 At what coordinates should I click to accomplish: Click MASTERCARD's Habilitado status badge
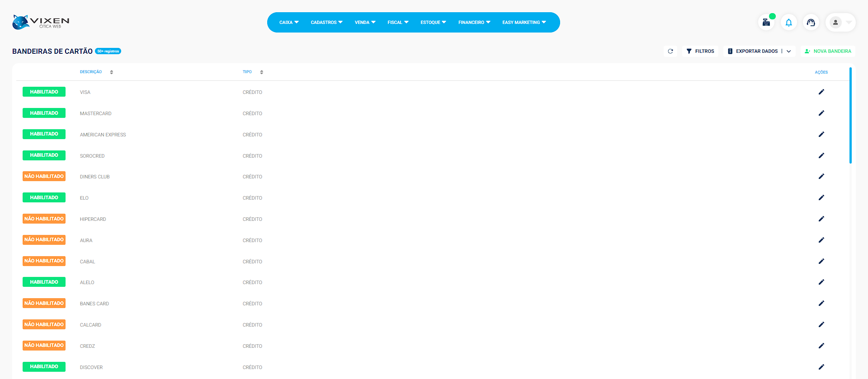click(x=44, y=113)
